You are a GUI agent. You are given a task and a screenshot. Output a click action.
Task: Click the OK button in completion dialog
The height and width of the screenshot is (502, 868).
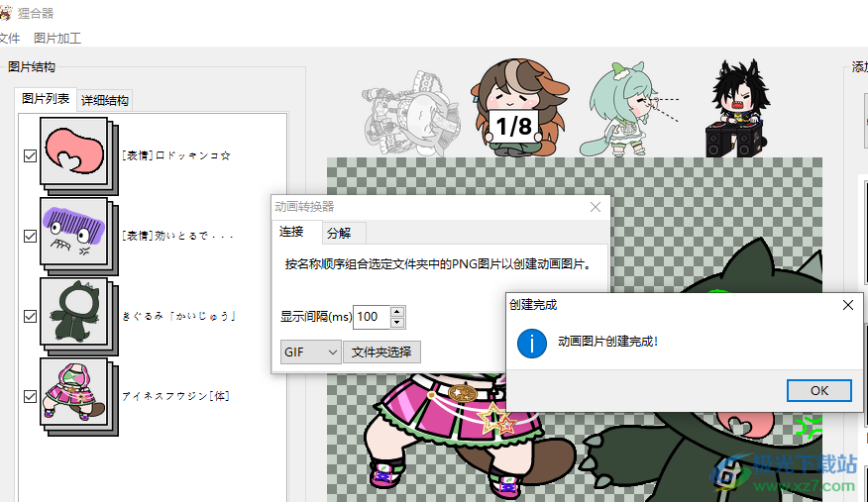coord(819,390)
